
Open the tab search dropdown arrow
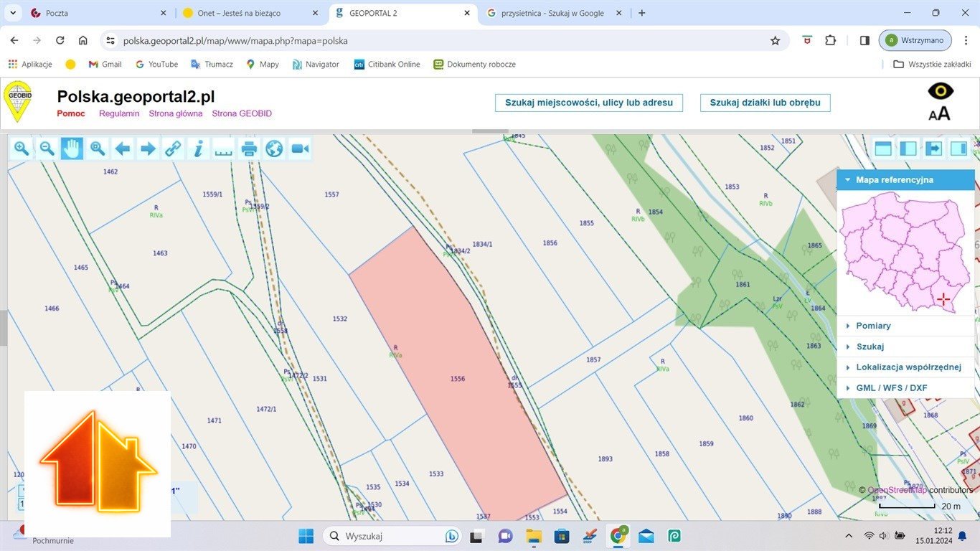pos(12,13)
